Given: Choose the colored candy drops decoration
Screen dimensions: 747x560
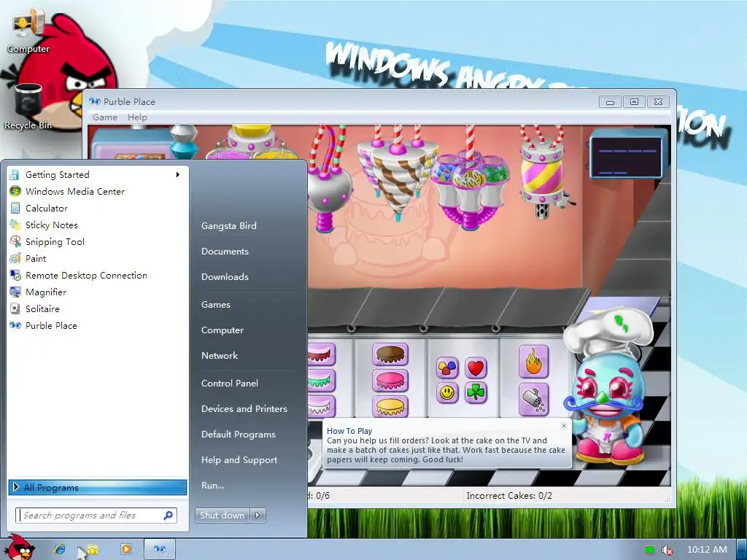Looking at the screenshot, I should click(x=447, y=367).
